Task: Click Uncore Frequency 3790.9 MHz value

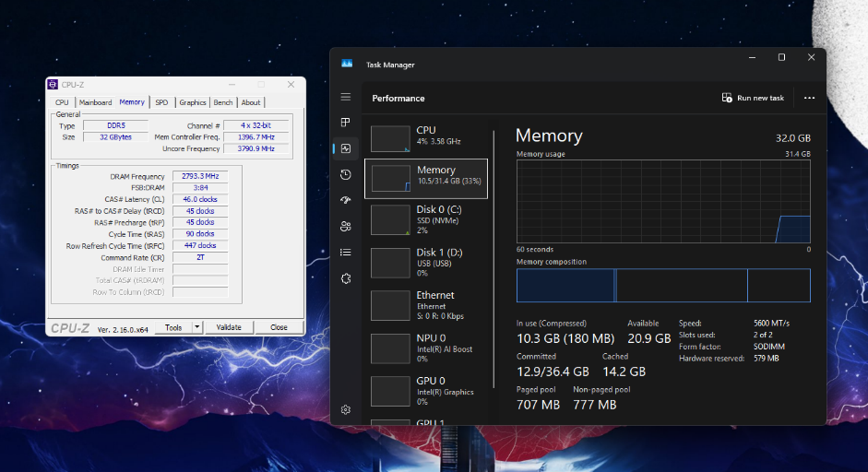Action: (256, 148)
